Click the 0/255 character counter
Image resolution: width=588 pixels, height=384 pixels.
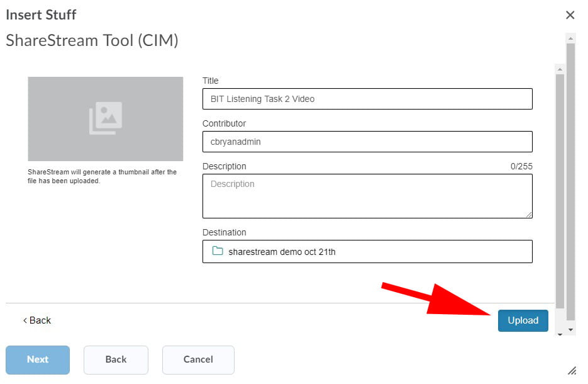[x=521, y=166]
